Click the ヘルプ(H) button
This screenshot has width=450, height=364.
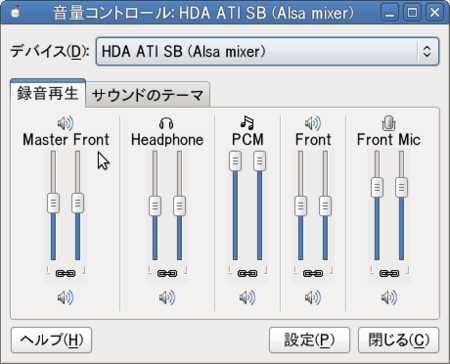(51, 340)
